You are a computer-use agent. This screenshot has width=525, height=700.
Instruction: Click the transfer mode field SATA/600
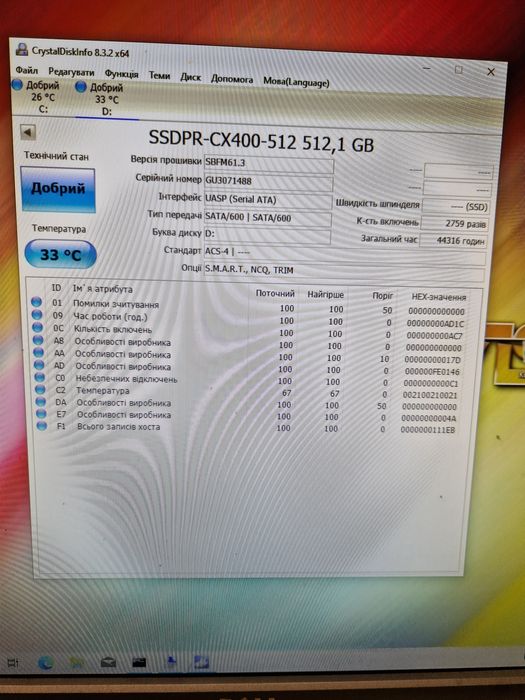(x=267, y=218)
